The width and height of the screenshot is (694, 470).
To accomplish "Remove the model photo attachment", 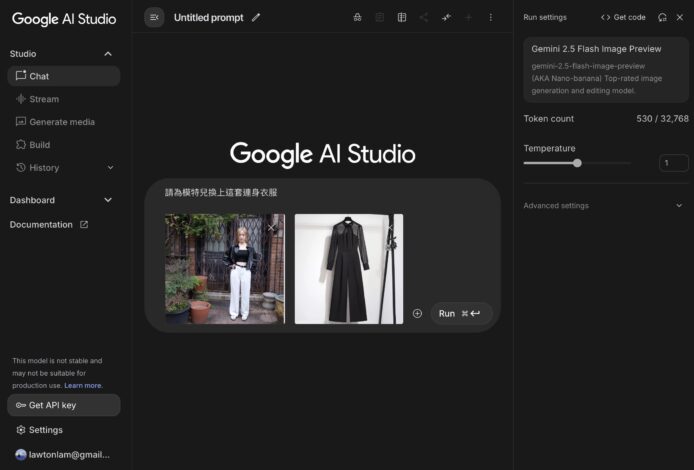I will pos(272,227).
